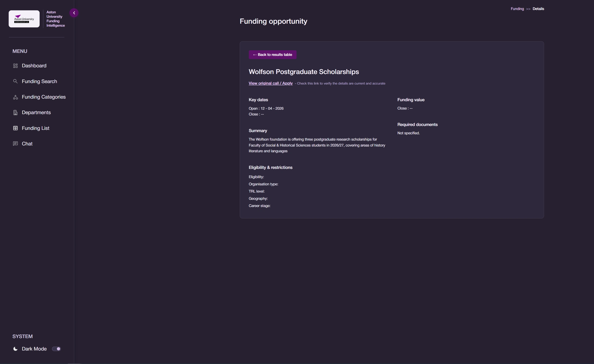Click the Funding List table icon
The width and height of the screenshot is (594, 364).
(x=15, y=128)
